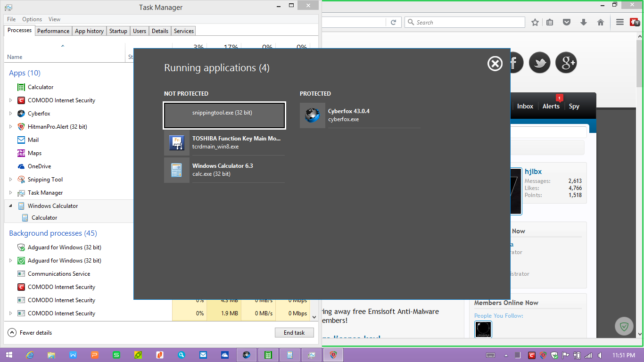Switch to the Services tab
This screenshot has height=362, width=644.
(x=184, y=31)
